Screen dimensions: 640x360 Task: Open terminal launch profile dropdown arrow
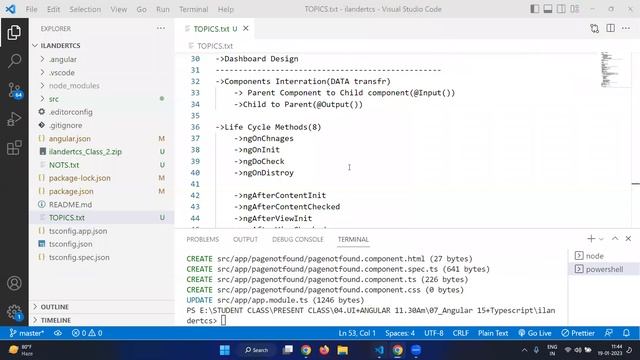tap(601, 239)
